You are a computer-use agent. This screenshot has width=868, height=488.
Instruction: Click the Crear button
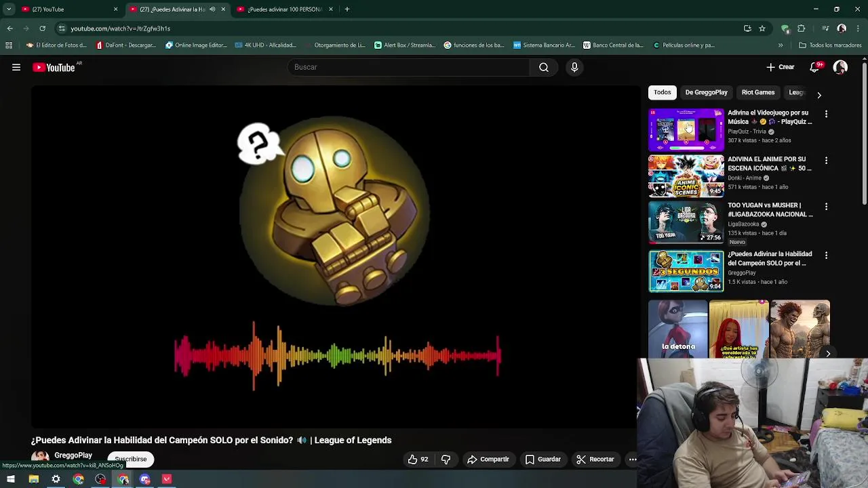point(780,67)
